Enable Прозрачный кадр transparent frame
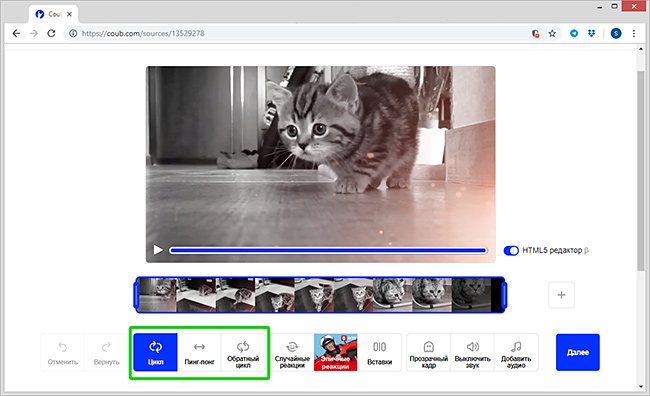 tap(429, 352)
